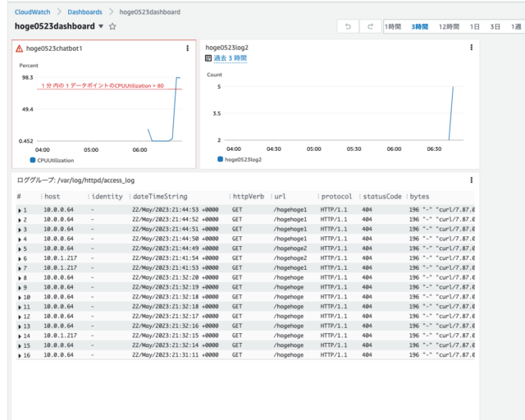Click the hoge0523log2 widget title
The height and width of the screenshot is (420, 525).
(227, 48)
